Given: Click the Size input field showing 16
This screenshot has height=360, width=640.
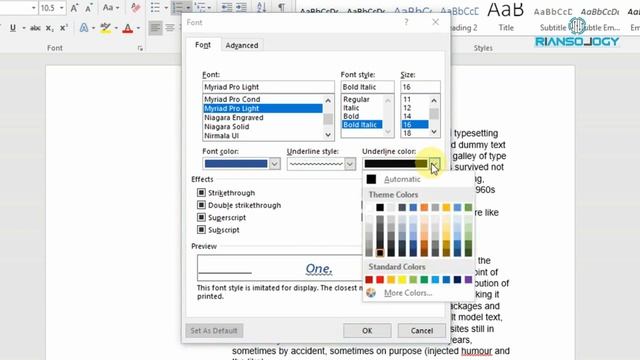Looking at the screenshot, I should pyautogui.click(x=420, y=87).
